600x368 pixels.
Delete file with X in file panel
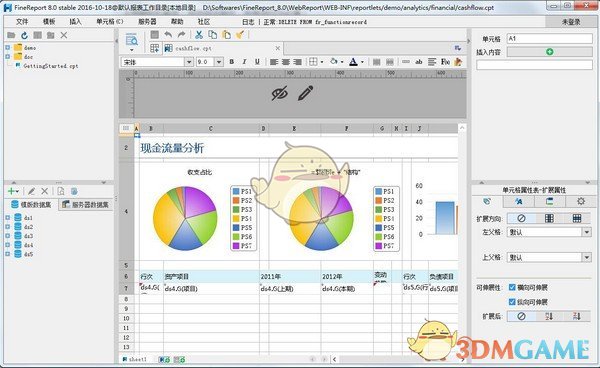pos(64,36)
